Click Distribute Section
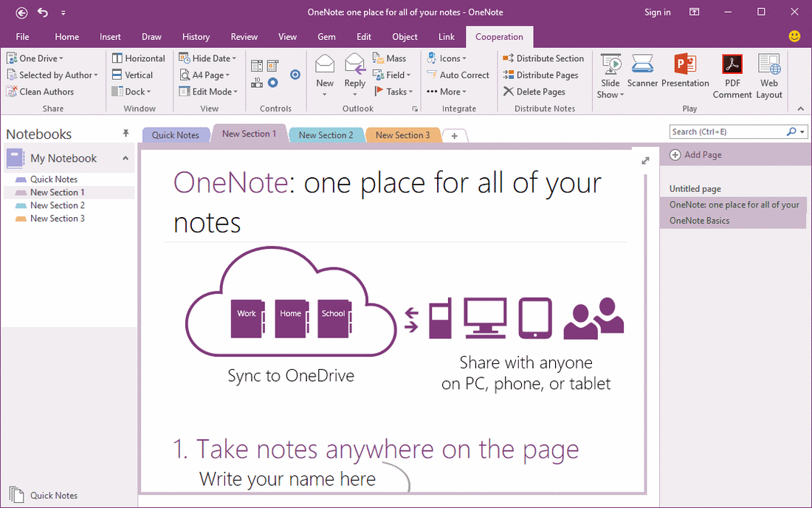 543,58
